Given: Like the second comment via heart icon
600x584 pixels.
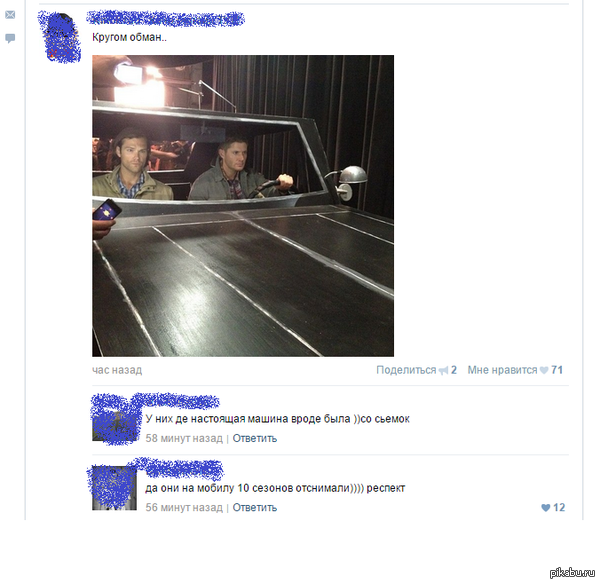Looking at the screenshot, I should [x=546, y=507].
